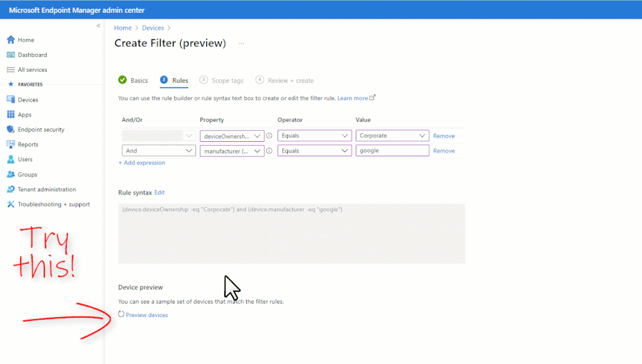Viewport: 642px width, 364px height.
Task: Open the Groups sidebar icon
Action: tap(10, 175)
